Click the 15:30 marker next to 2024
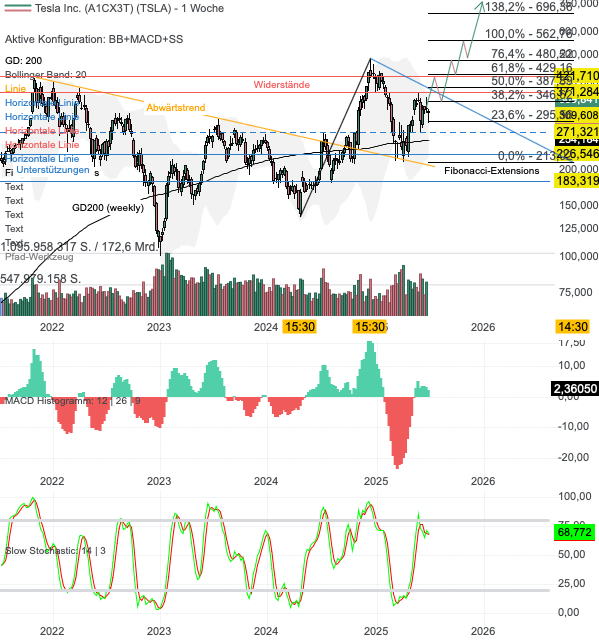Image resolution: width=599 pixels, height=640 pixels. [x=300, y=327]
